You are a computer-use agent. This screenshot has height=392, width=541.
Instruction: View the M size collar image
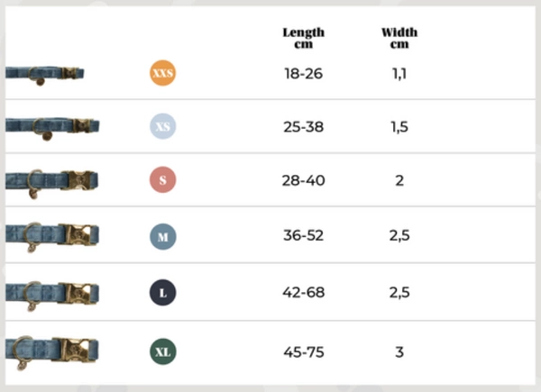point(50,237)
